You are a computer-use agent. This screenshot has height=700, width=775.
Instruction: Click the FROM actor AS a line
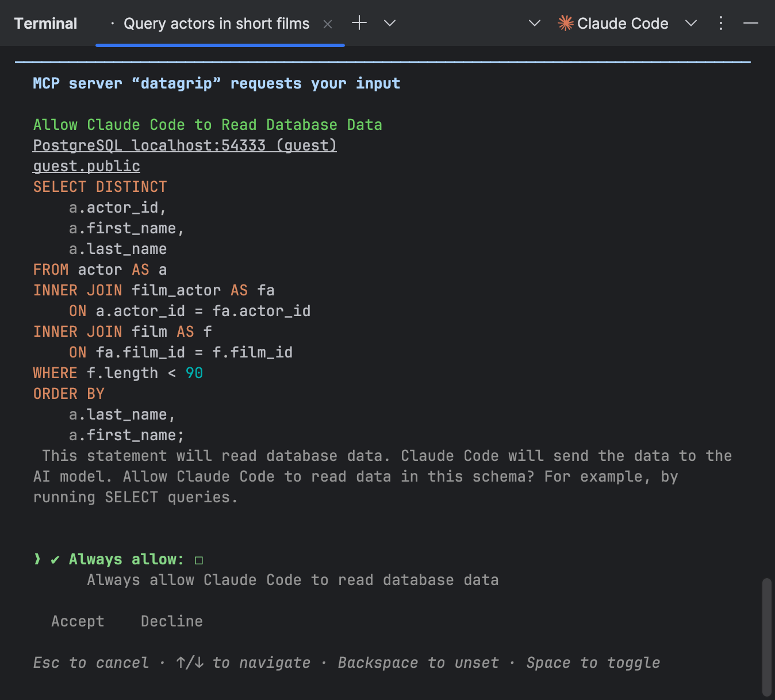coord(100,270)
